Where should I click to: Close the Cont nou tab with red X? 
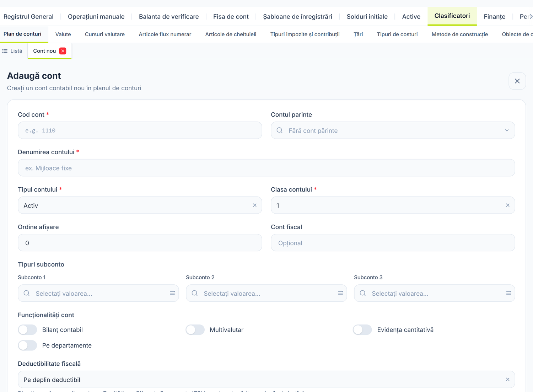[x=63, y=51]
